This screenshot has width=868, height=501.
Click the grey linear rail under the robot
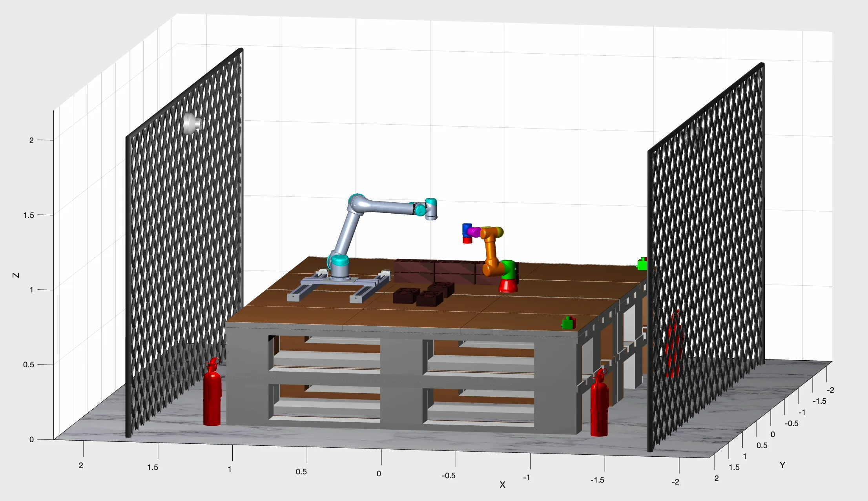pos(339,286)
